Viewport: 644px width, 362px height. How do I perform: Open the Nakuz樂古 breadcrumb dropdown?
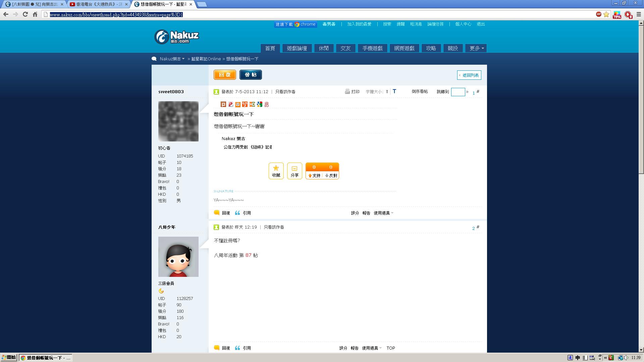[x=172, y=59]
